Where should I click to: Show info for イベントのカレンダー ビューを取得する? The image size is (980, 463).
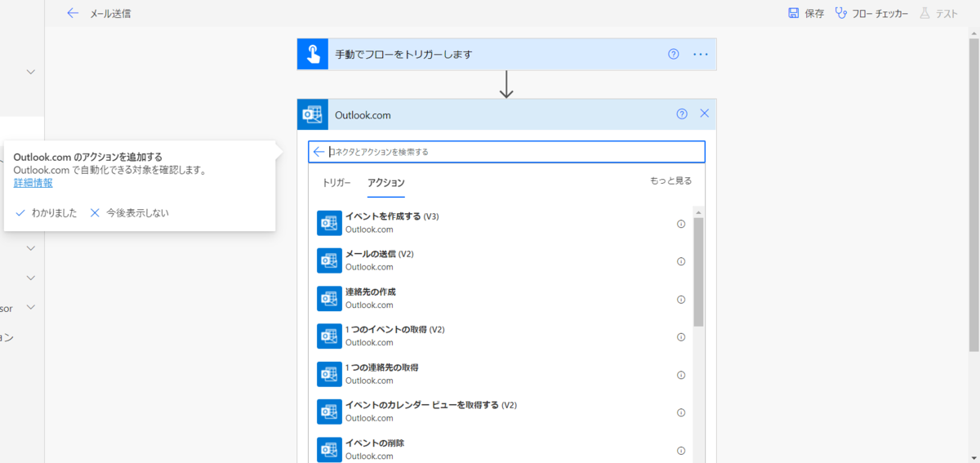pyautogui.click(x=681, y=413)
